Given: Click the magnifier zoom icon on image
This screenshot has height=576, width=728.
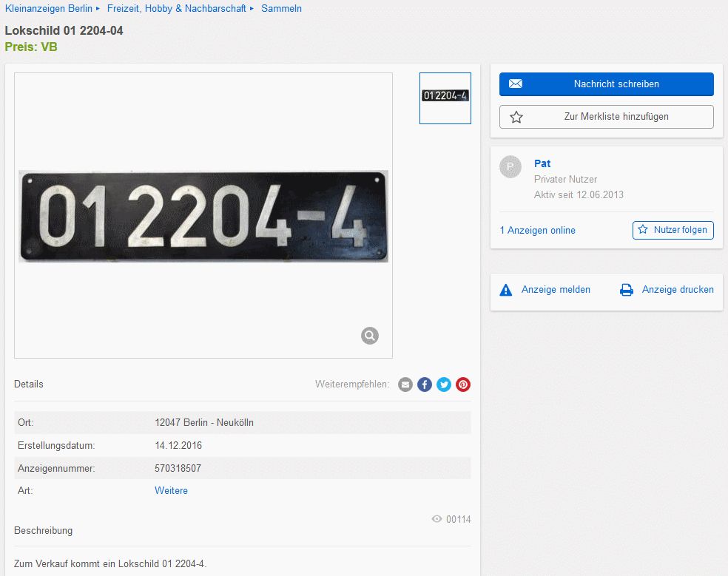Looking at the screenshot, I should click(370, 336).
